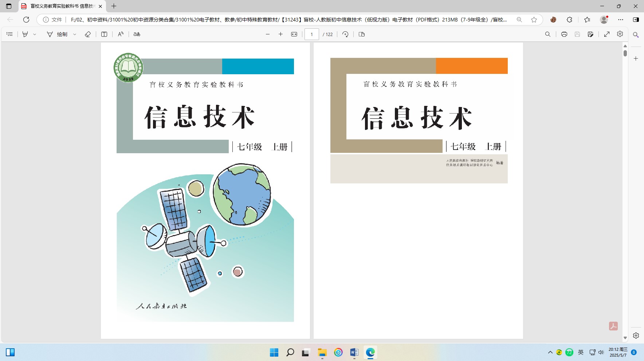Start Read aloud for the PDF
The width and height of the screenshot is (644, 361).
coord(121,34)
